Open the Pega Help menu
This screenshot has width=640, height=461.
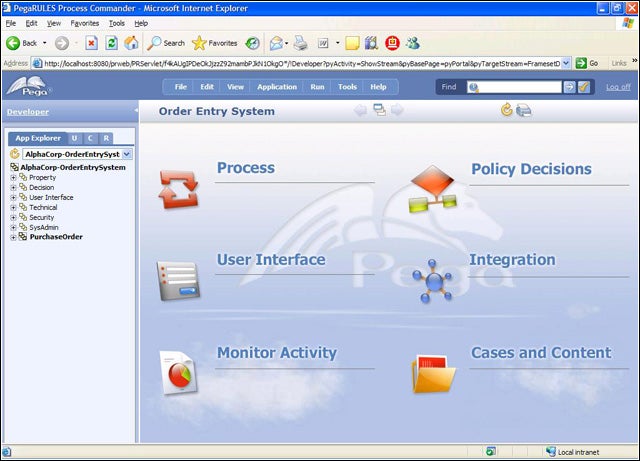(378, 87)
